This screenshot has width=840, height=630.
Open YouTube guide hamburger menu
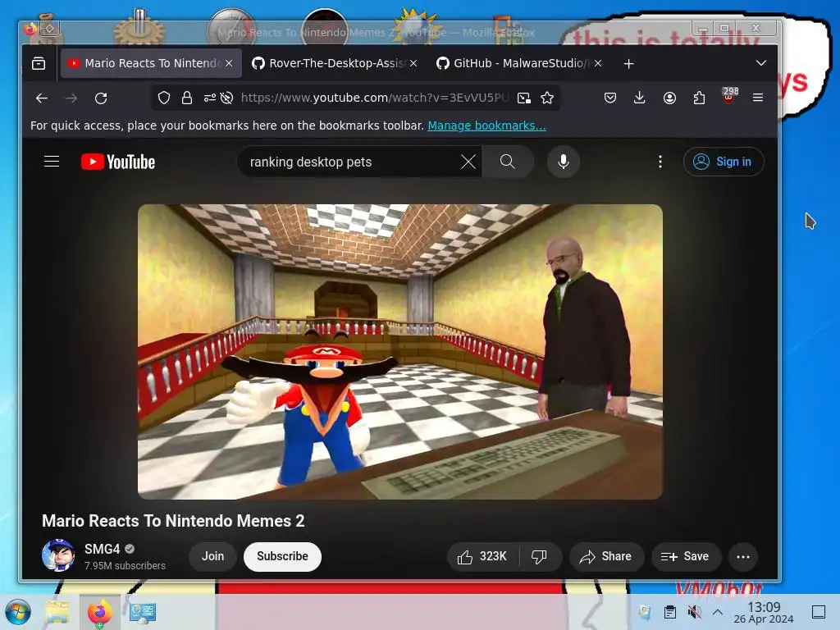pos(52,162)
